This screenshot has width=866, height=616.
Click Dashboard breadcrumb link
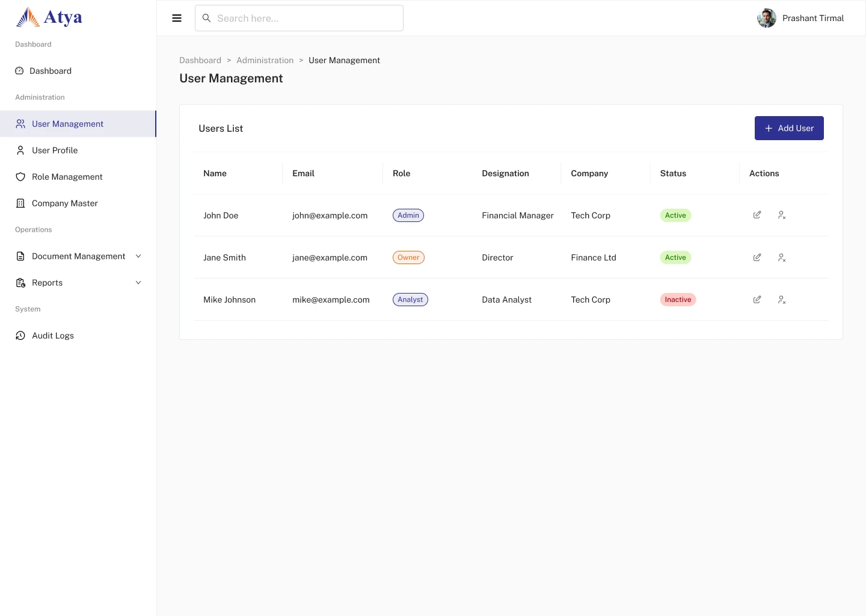coord(200,60)
